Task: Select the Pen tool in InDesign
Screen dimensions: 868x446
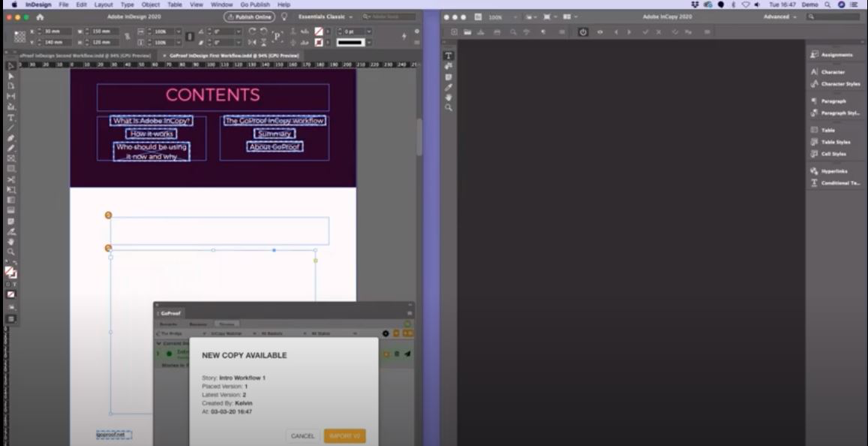Action: coord(11,138)
